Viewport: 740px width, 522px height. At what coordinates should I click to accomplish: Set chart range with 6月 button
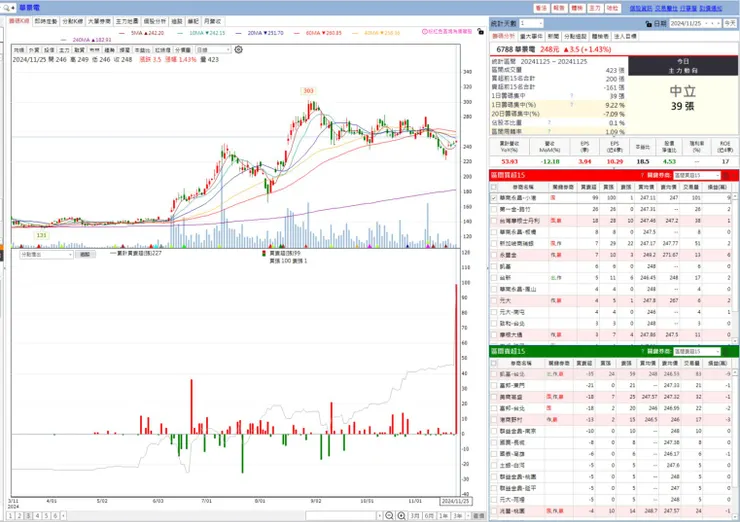429,516
